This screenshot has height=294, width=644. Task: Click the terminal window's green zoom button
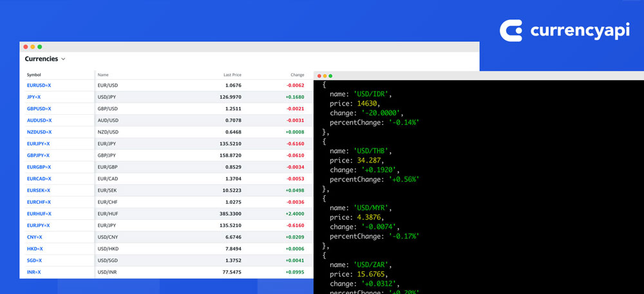(332, 76)
